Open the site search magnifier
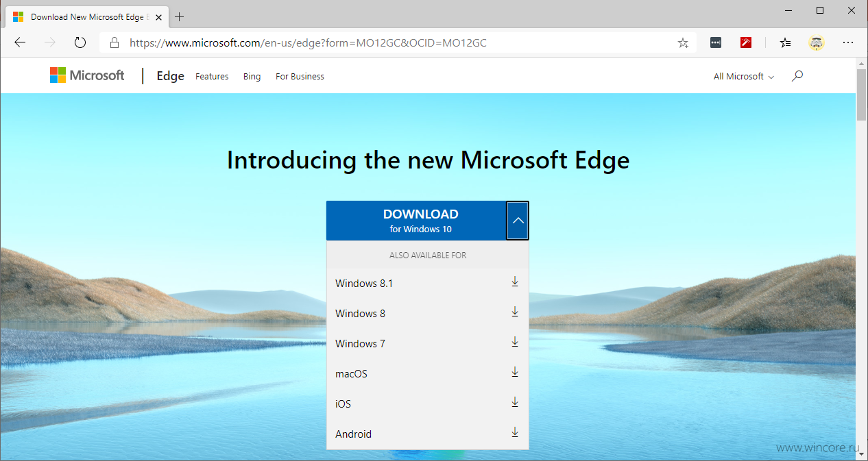The height and width of the screenshot is (461, 868). (797, 76)
